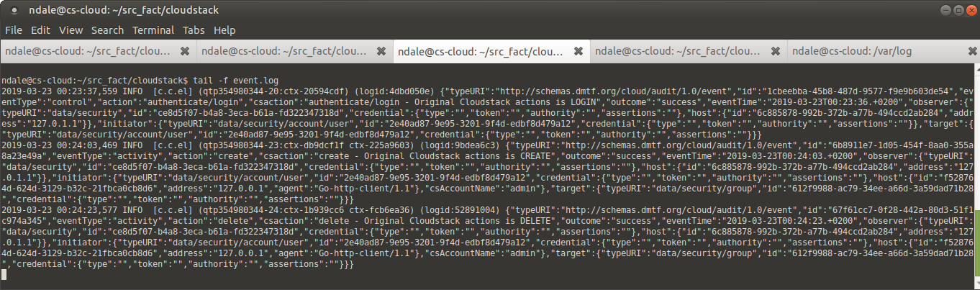The width and height of the screenshot is (980, 290).
Task: Open the View menu
Action: pyautogui.click(x=71, y=30)
